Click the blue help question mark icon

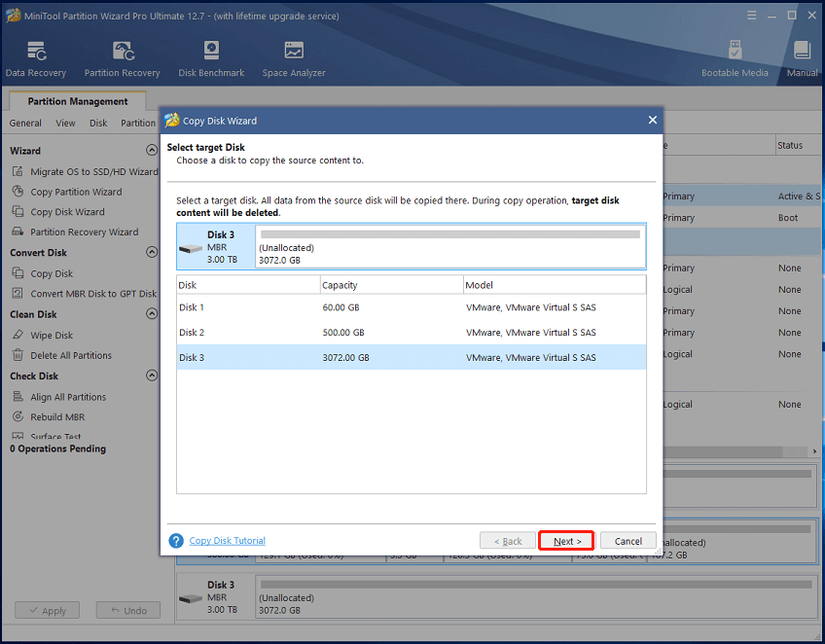tap(176, 540)
